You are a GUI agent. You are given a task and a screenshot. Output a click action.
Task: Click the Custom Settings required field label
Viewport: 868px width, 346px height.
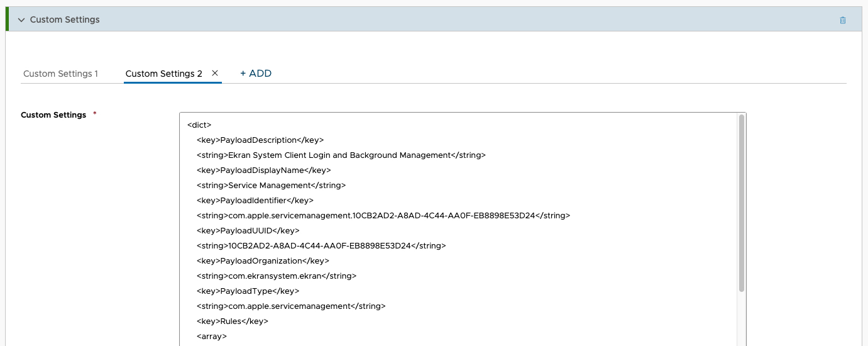click(53, 115)
